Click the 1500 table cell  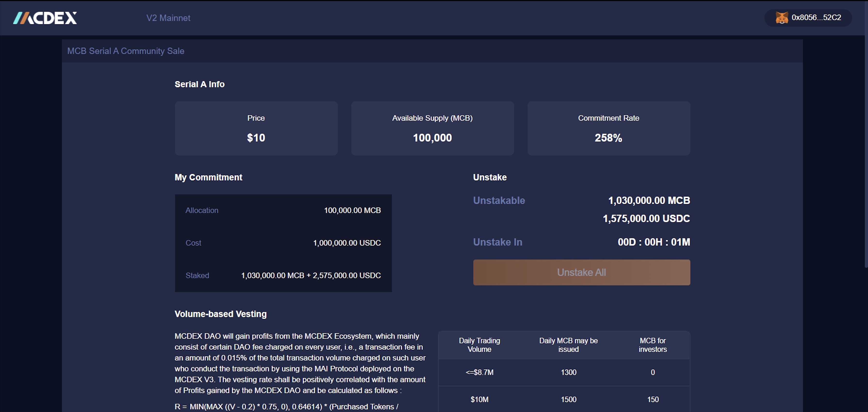tap(569, 400)
